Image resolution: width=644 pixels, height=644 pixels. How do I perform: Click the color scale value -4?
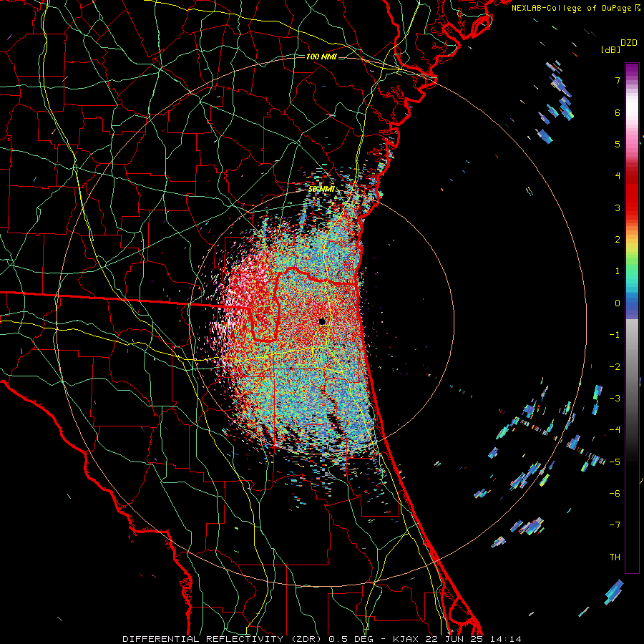[615, 430]
